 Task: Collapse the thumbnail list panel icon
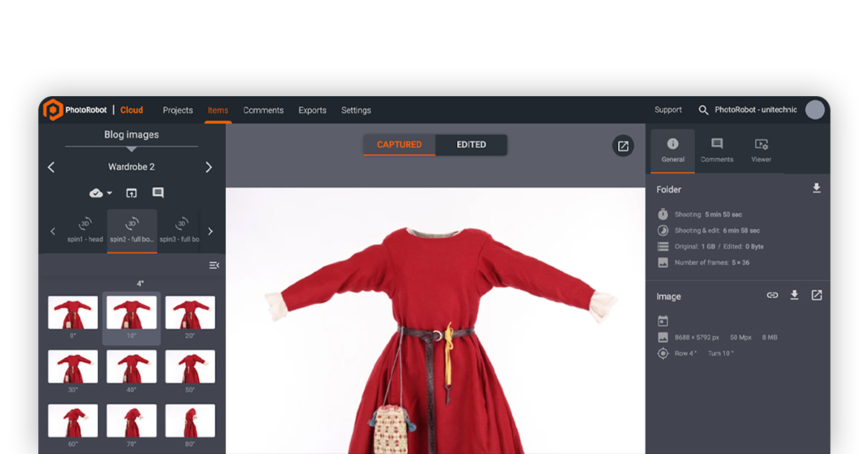[214, 265]
